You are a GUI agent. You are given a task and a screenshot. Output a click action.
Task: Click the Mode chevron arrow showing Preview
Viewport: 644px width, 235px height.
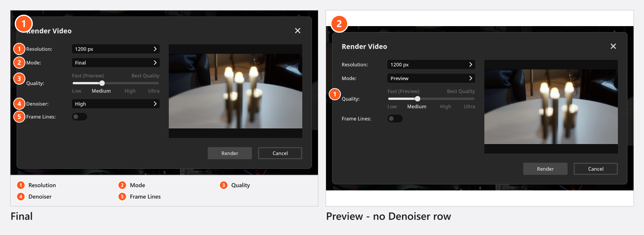pyautogui.click(x=471, y=78)
